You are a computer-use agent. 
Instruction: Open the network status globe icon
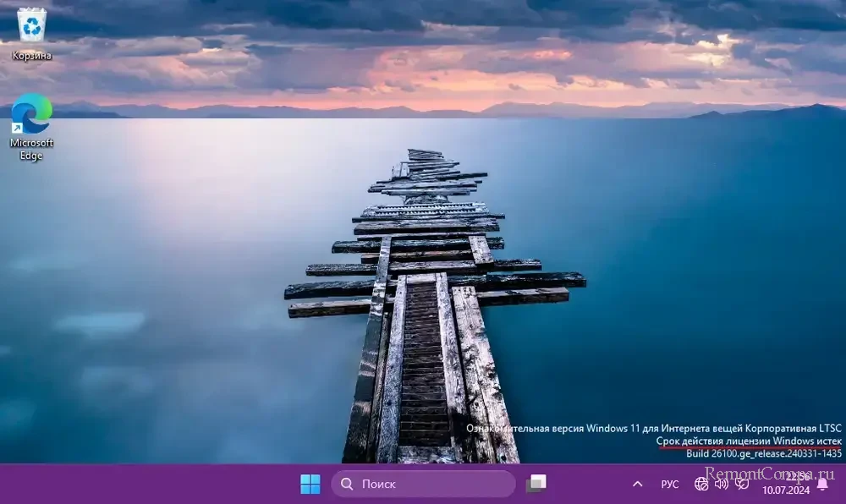tap(700, 484)
